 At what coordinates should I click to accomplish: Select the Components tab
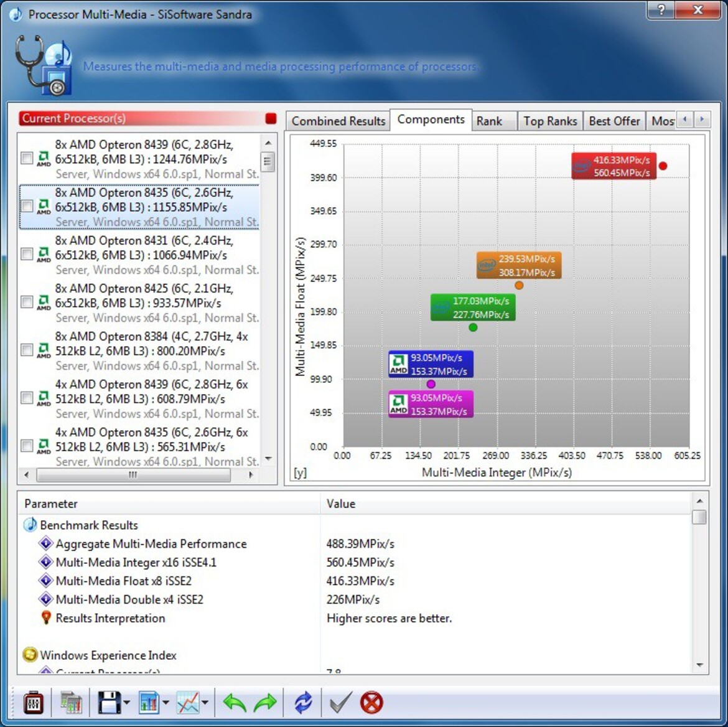pos(431,120)
